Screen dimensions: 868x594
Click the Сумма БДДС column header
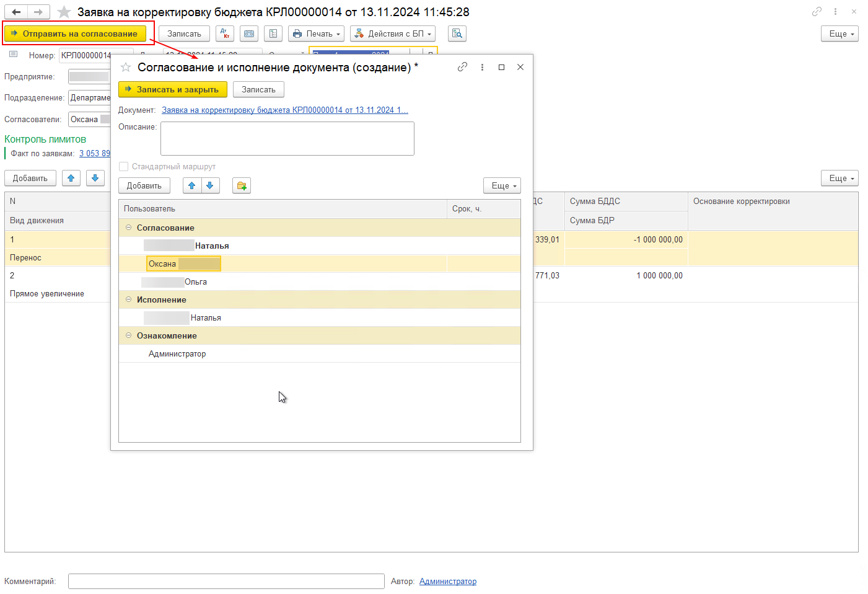point(626,201)
